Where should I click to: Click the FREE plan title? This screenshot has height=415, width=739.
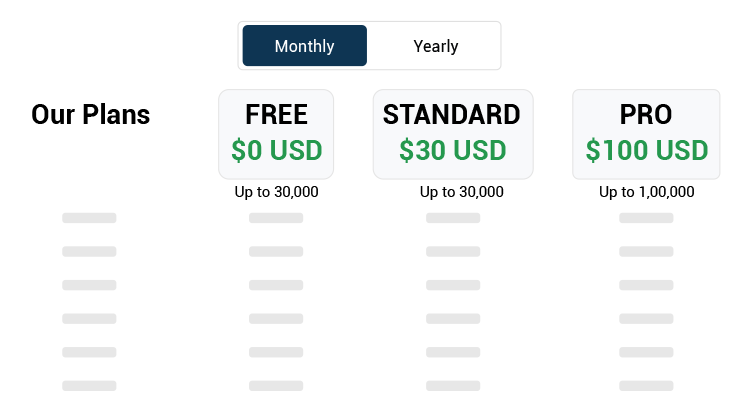(276, 114)
